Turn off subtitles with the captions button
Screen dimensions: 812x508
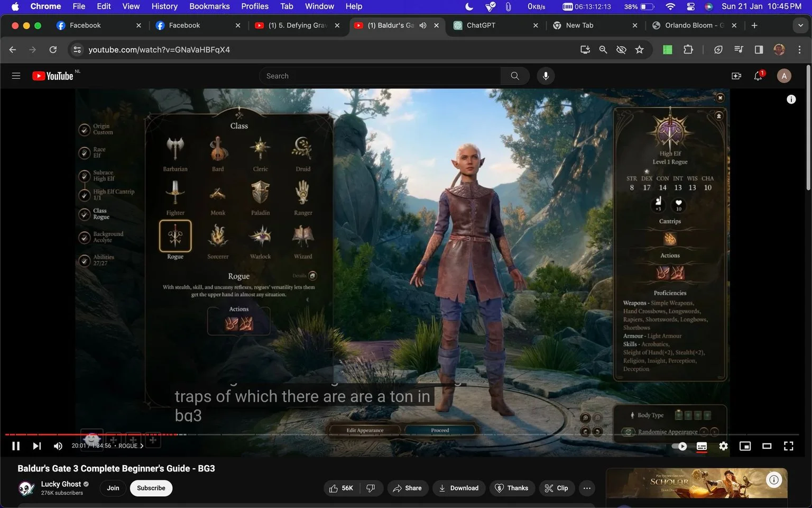pyautogui.click(x=702, y=446)
